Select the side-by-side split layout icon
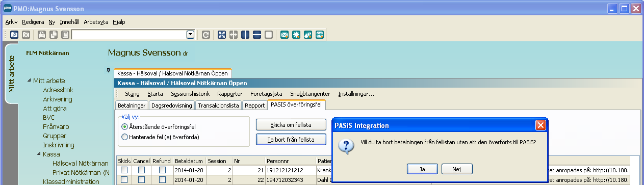This screenshot has width=644, height=185. coord(245,35)
